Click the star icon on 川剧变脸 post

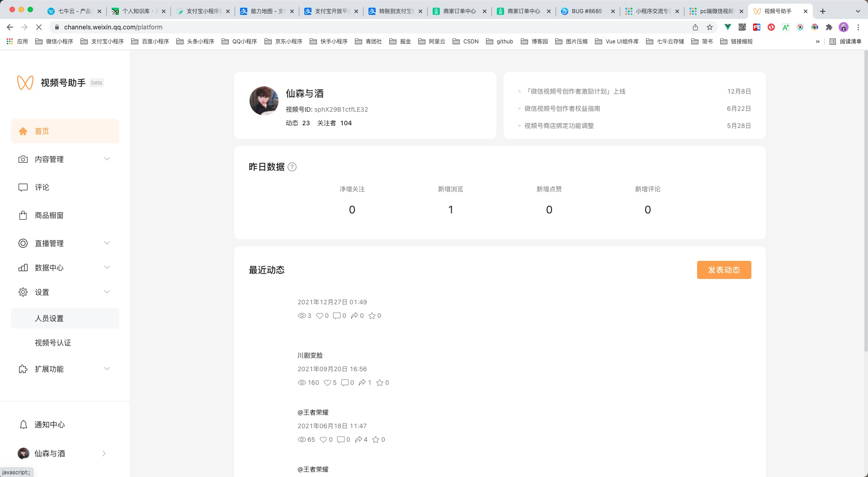tap(380, 383)
